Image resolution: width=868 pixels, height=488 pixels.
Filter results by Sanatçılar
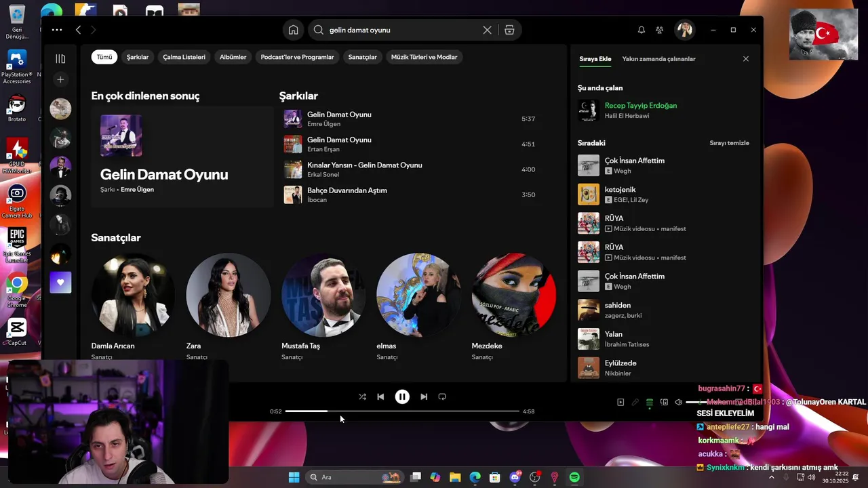(x=363, y=57)
